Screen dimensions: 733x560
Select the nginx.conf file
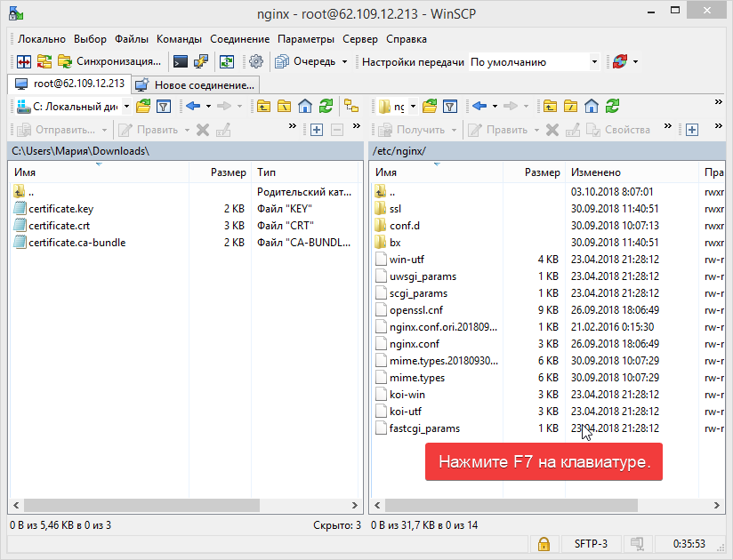(x=415, y=344)
